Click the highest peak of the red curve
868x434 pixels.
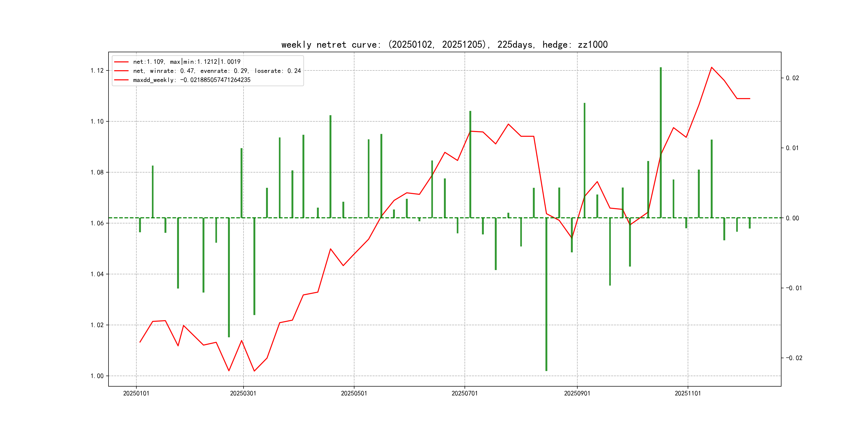tap(711, 68)
